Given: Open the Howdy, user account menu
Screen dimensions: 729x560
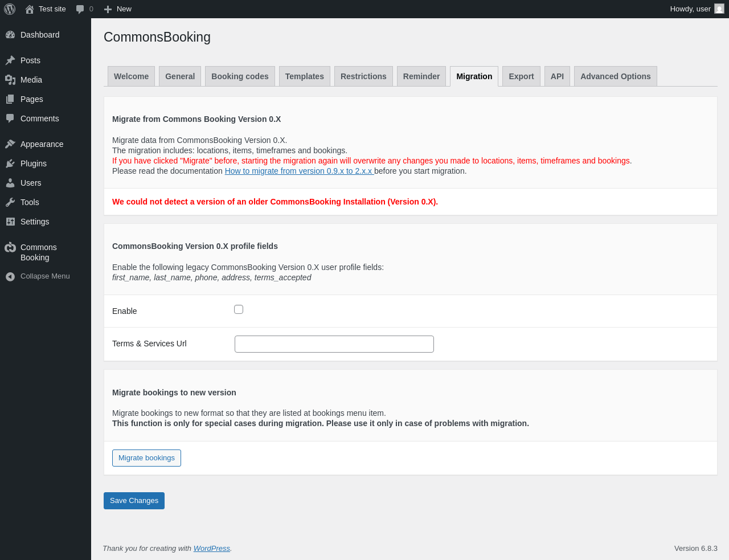Looking at the screenshot, I should click(x=690, y=9).
